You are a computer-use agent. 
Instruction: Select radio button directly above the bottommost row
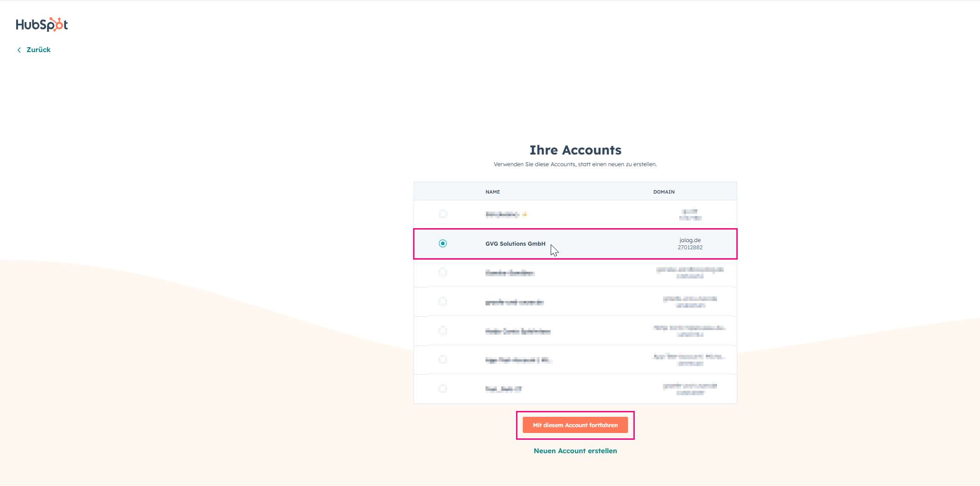pyautogui.click(x=443, y=360)
